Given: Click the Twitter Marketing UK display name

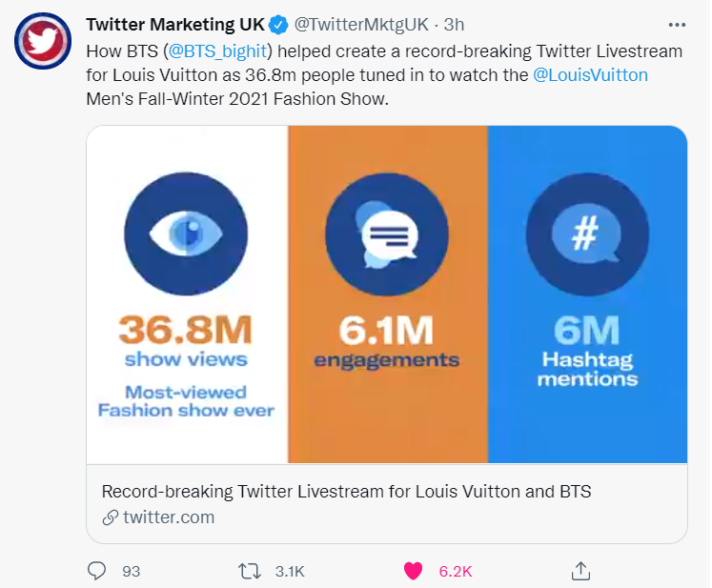Looking at the screenshot, I should point(175,25).
